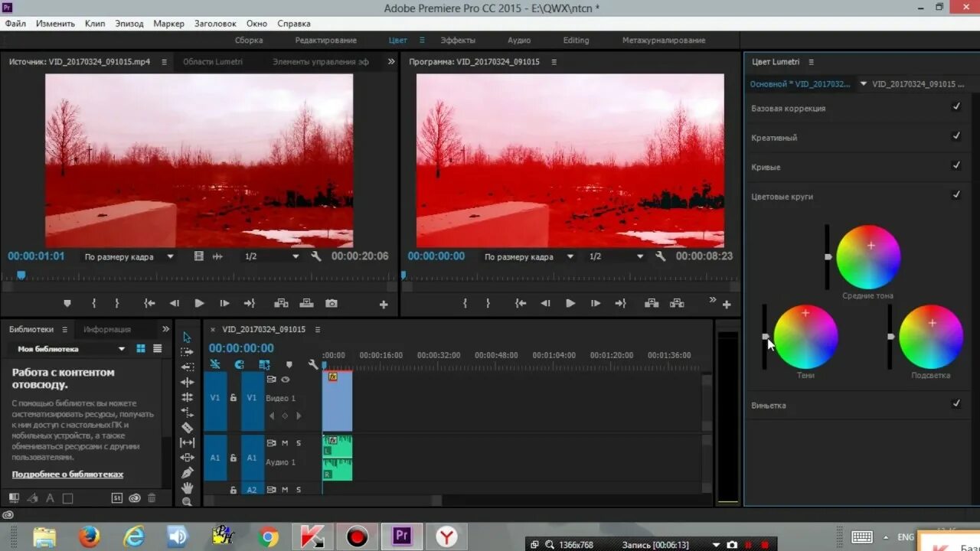Toggle V1 track output eye icon
The image size is (980, 551).
point(286,380)
